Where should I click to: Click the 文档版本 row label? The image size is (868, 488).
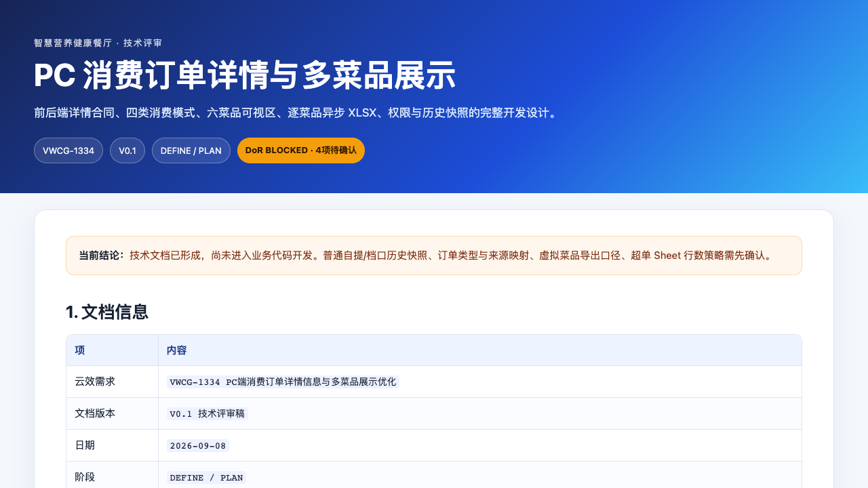[95, 413]
